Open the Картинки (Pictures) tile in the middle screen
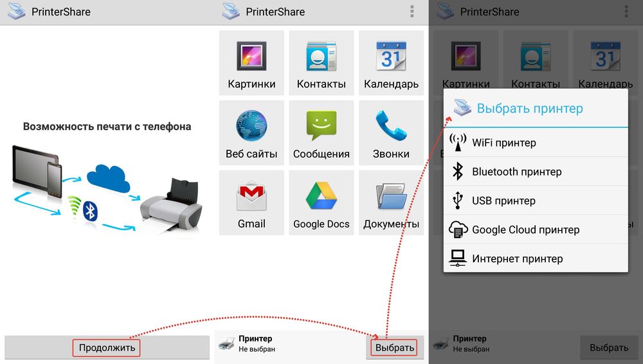 (x=251, y=62)
